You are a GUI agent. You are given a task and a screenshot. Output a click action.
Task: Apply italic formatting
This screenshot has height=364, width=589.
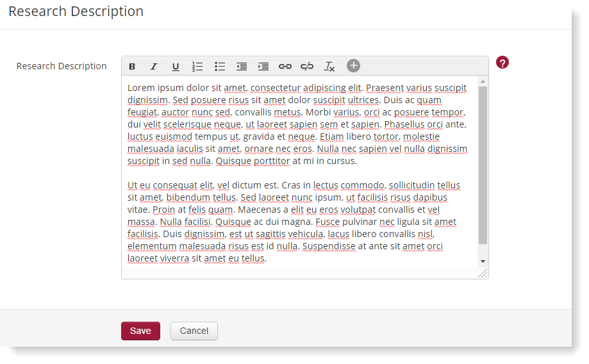pos(154,67)
